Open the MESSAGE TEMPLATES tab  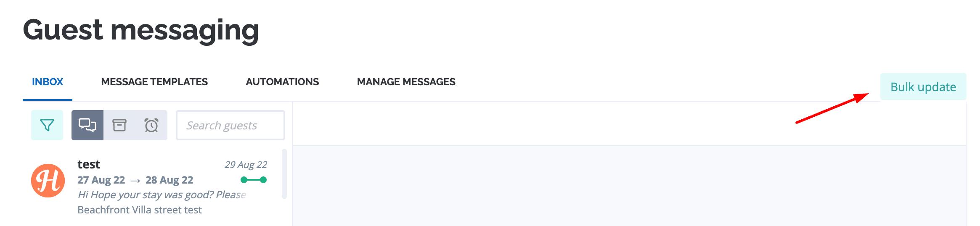point(154,82)
